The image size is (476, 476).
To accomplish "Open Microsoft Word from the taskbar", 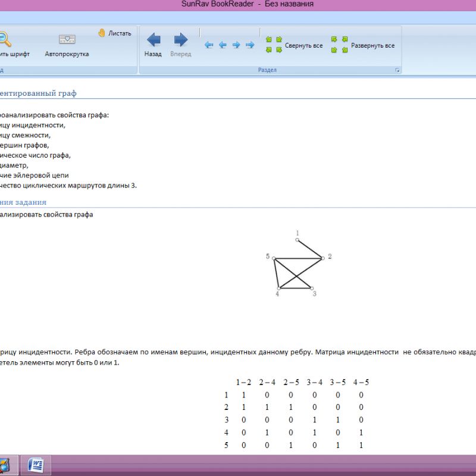I will pos(36,464).
